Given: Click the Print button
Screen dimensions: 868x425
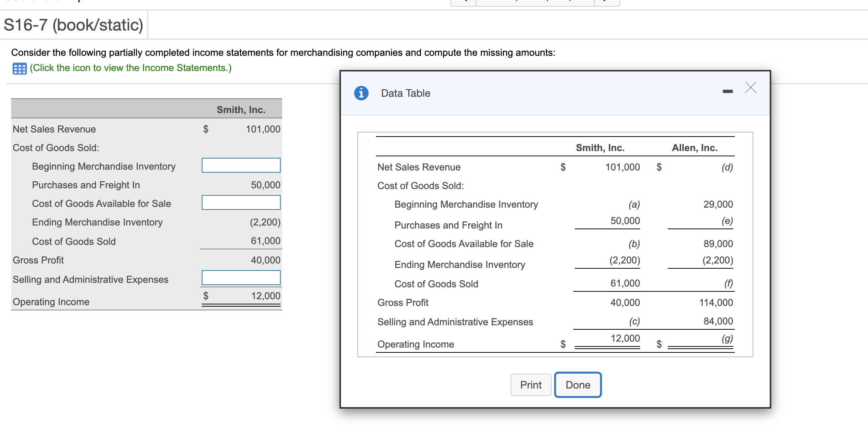Looking at the screenshot, I should 531,385.
